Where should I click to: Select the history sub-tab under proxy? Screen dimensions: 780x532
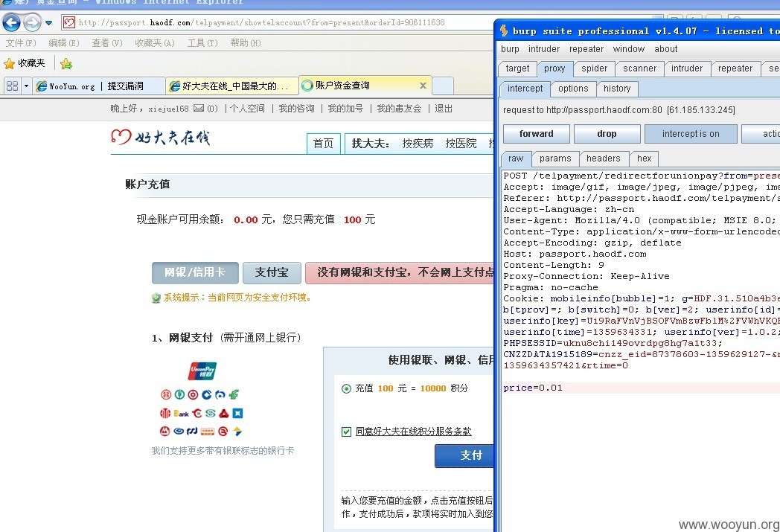coord(617,89)
